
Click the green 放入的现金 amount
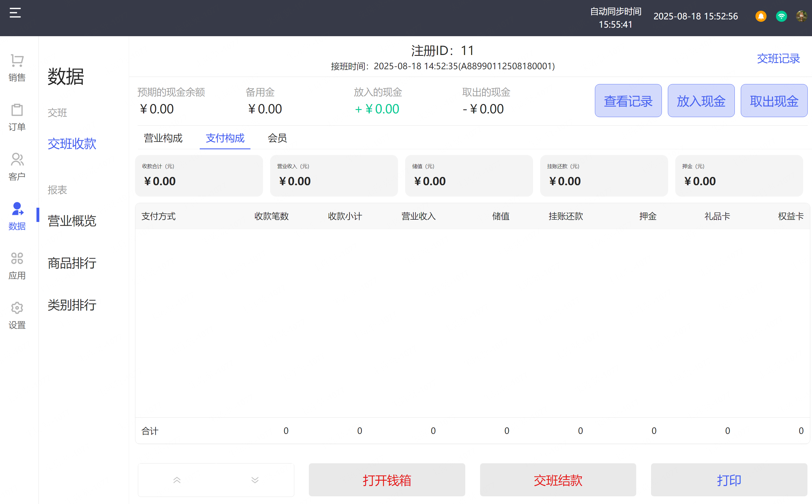tap(377, 109)
